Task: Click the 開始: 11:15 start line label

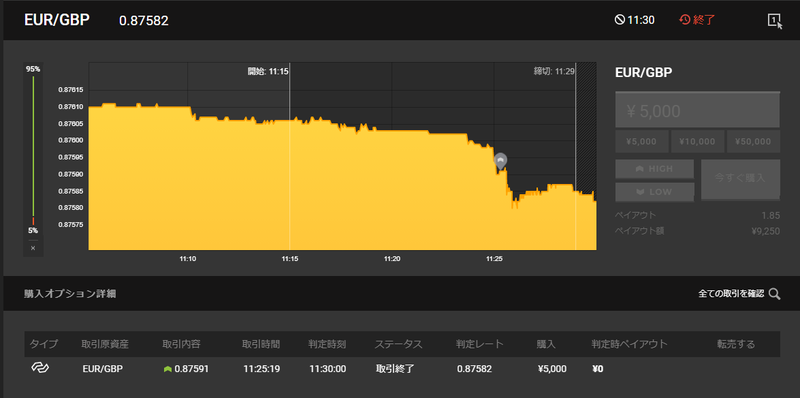Action: point(268,71)
